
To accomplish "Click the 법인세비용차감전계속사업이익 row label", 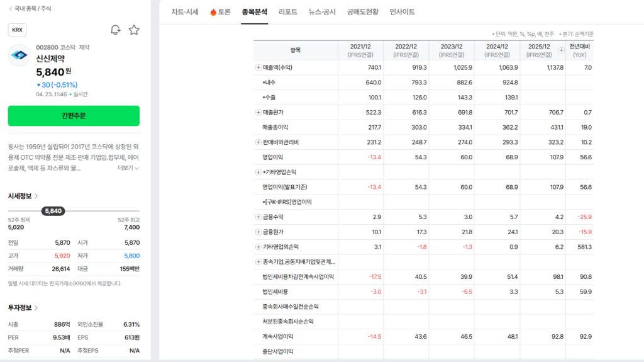I will tap(298, 277).
